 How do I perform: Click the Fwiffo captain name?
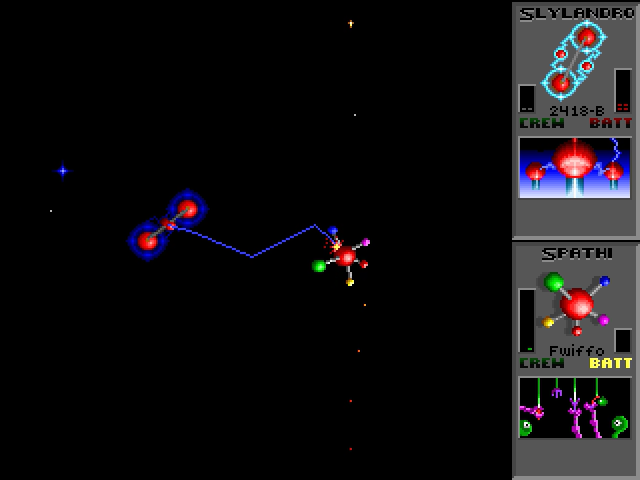[x=576, y=351]
